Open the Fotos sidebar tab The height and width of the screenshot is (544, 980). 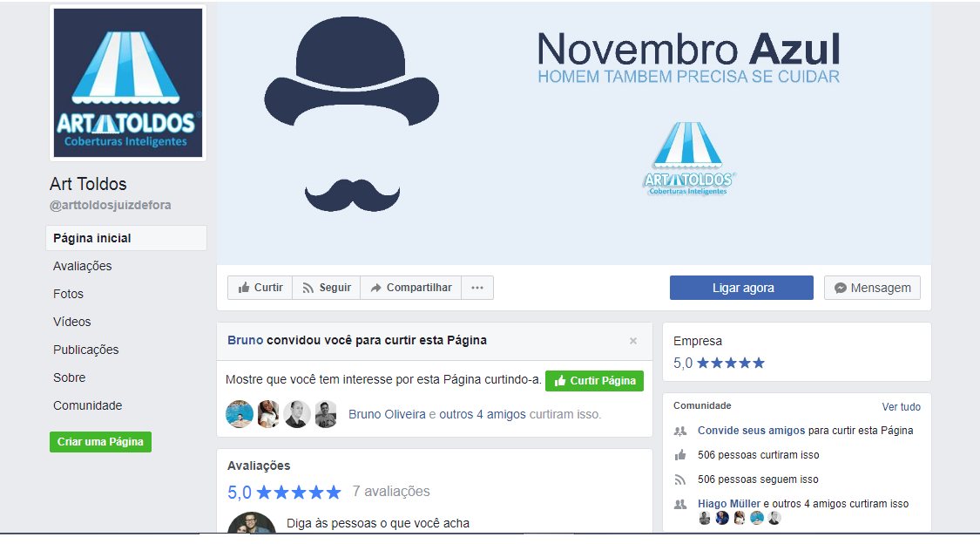coord(68,294)
